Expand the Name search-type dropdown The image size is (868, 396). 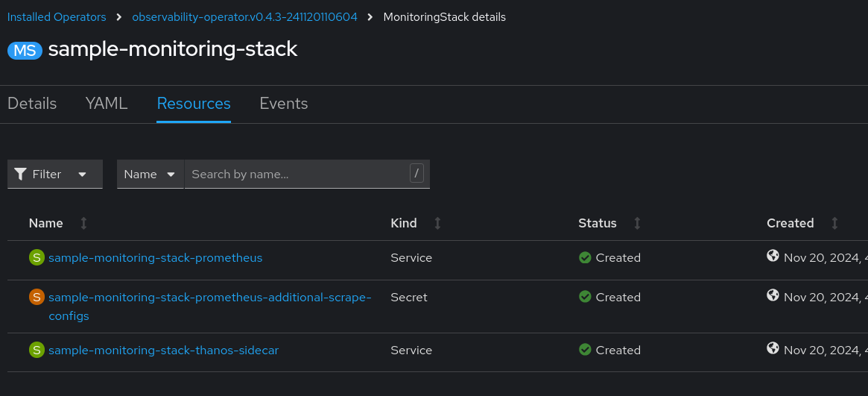click(x=150, y=174)
